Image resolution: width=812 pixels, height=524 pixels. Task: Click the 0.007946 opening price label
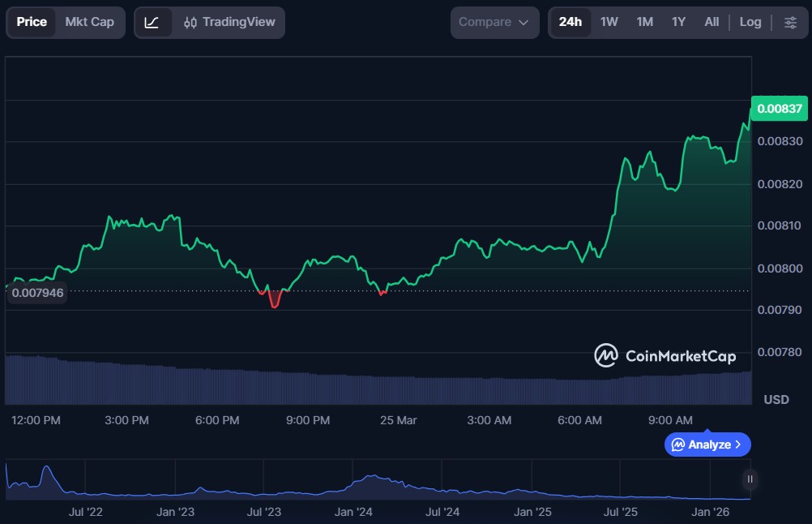pyautogui.click(x=36, y=292)
